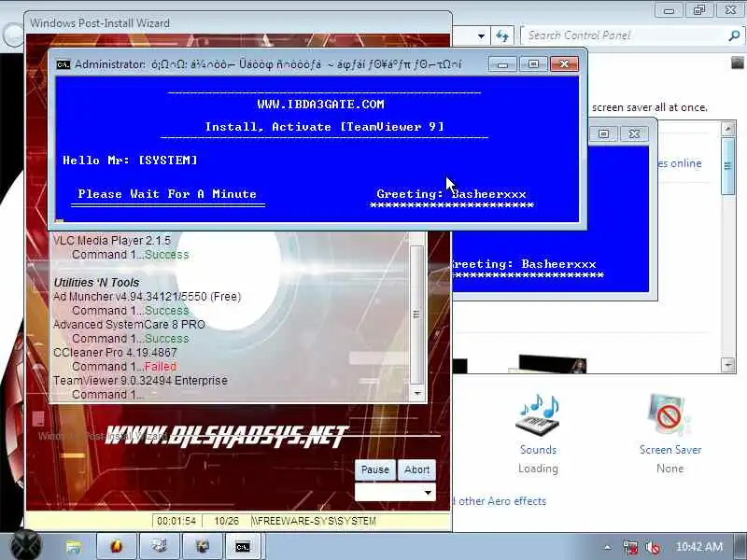Click the 10/26 progress counter
The image size is (747, 560).
(x=226, y=521)
